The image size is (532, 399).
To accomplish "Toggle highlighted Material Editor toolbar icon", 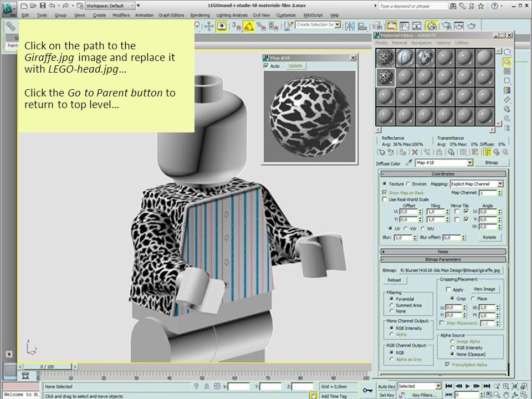I will click(431, 26).
